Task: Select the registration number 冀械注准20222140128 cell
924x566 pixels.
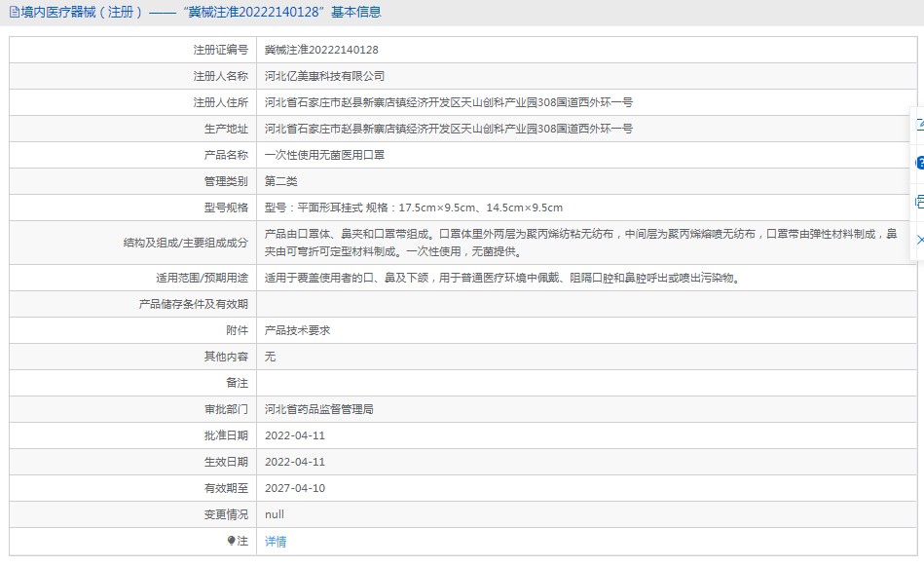Action: [x=321, y=50]
